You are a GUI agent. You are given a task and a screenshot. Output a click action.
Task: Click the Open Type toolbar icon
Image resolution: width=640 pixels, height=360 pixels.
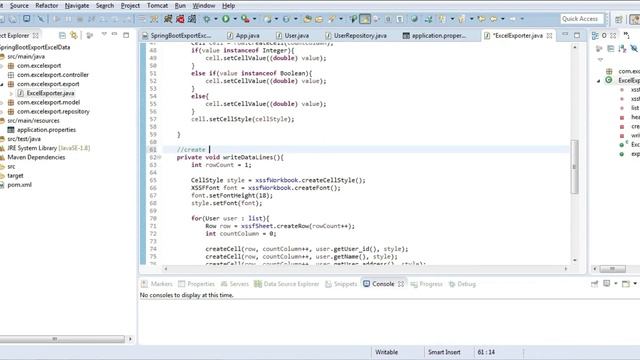308,19
